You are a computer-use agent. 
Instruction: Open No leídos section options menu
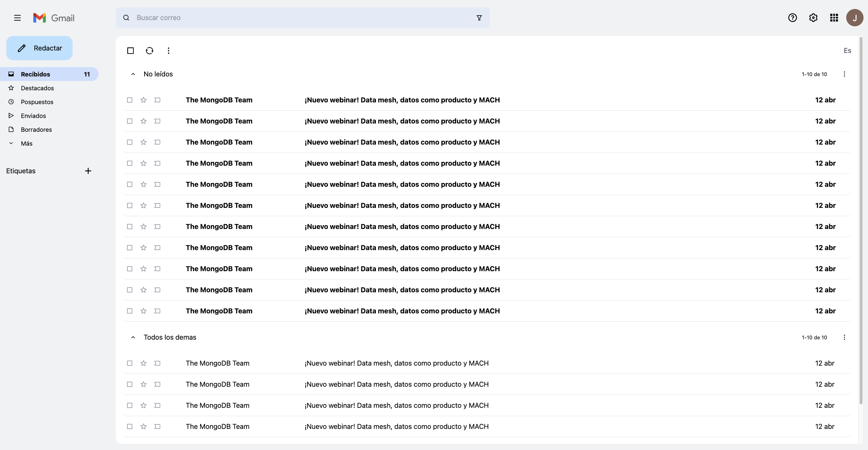point(844,74)
